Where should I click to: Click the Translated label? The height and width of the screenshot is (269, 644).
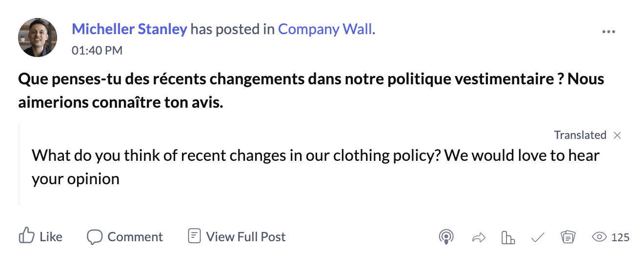point(580,135)
